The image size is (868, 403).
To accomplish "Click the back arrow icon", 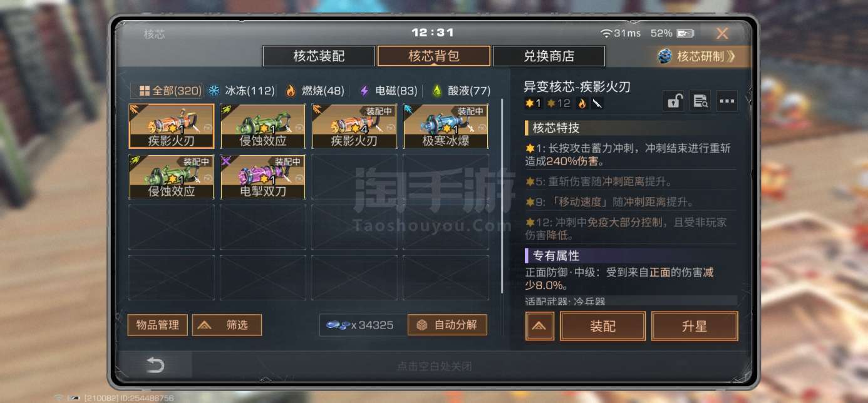I will point(155,366).
